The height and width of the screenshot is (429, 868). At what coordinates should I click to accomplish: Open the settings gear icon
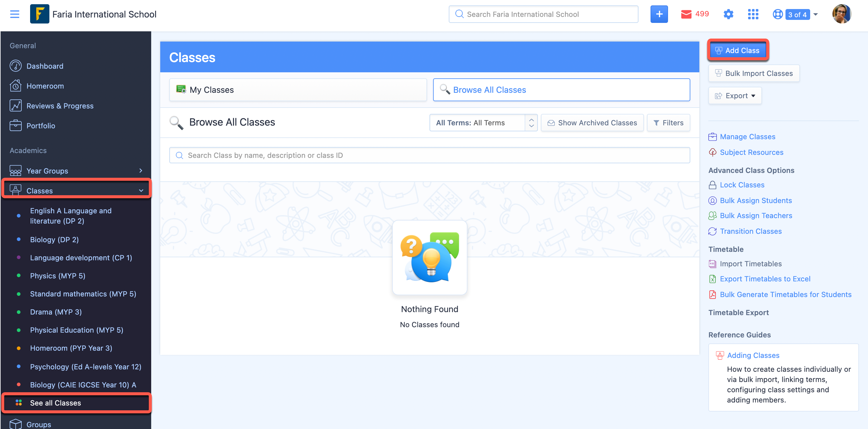(729, 14)
